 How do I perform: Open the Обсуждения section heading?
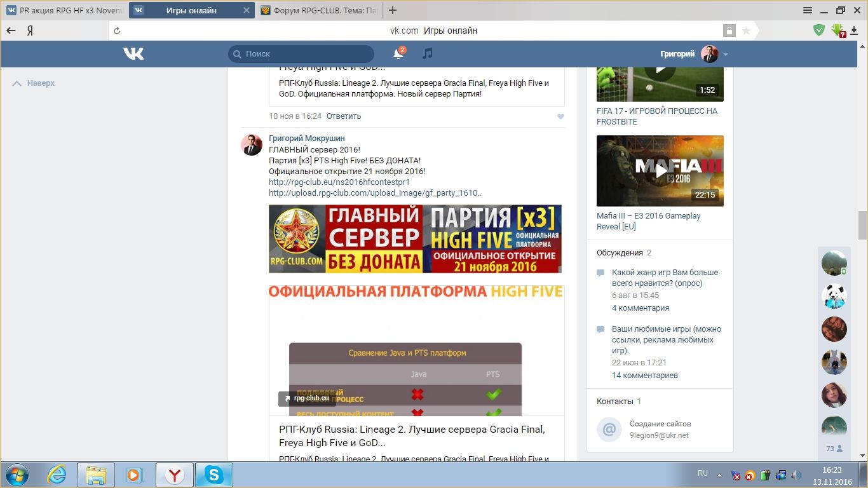click(620, 253)
